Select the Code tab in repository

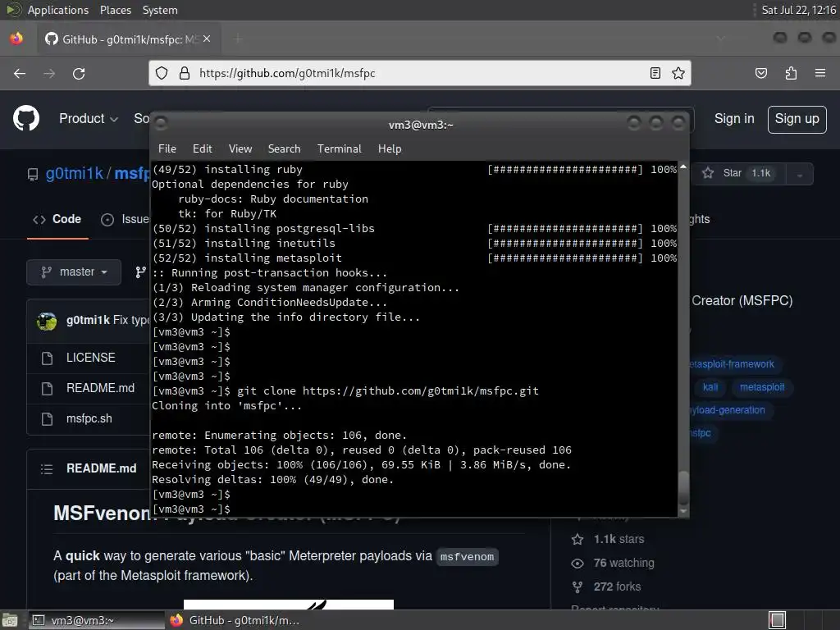point(57,219)
